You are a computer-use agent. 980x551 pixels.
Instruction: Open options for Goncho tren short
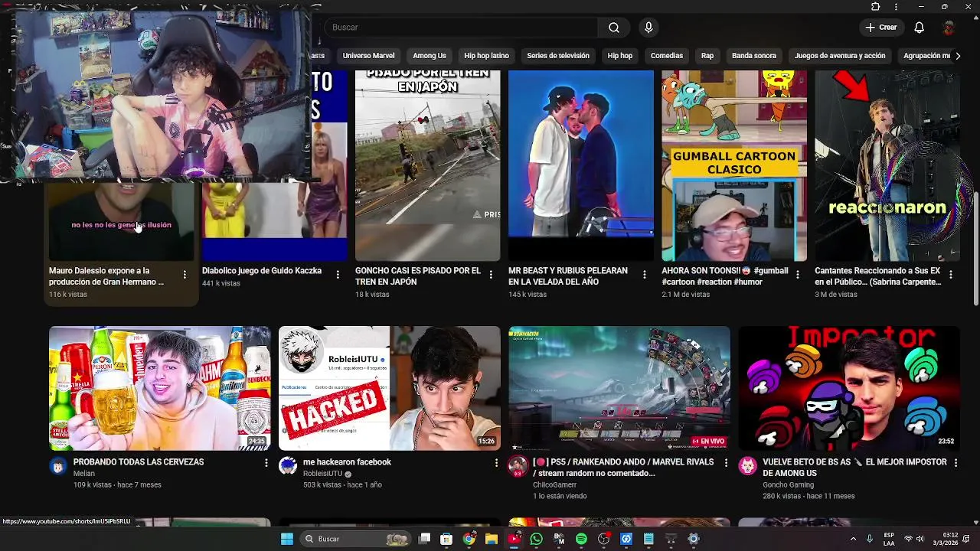(491, 275)
